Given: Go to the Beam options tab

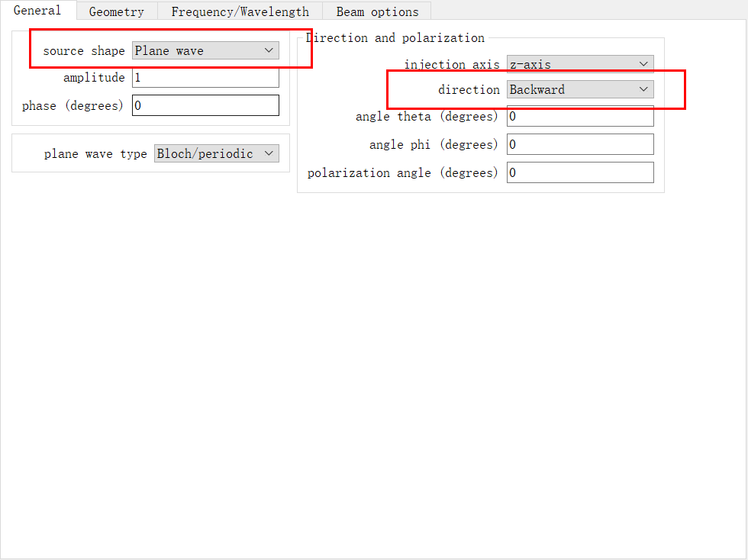Looking at the screenshot, I should 377,11.
